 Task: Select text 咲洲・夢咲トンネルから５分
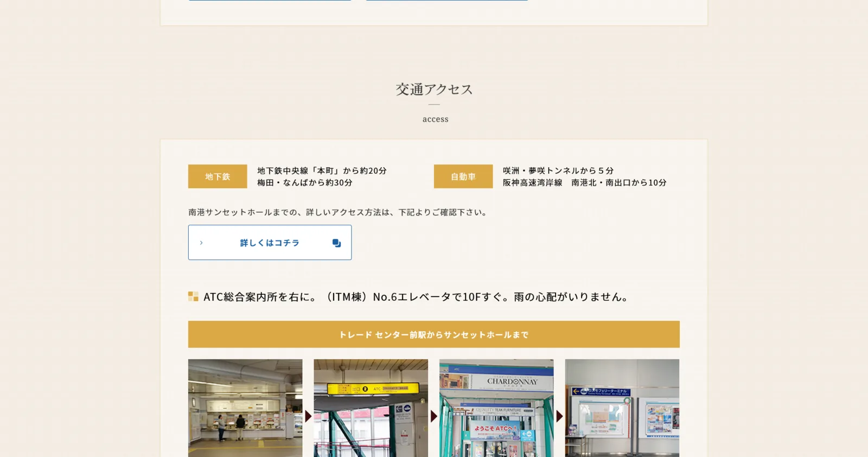(x=558, y=170)
